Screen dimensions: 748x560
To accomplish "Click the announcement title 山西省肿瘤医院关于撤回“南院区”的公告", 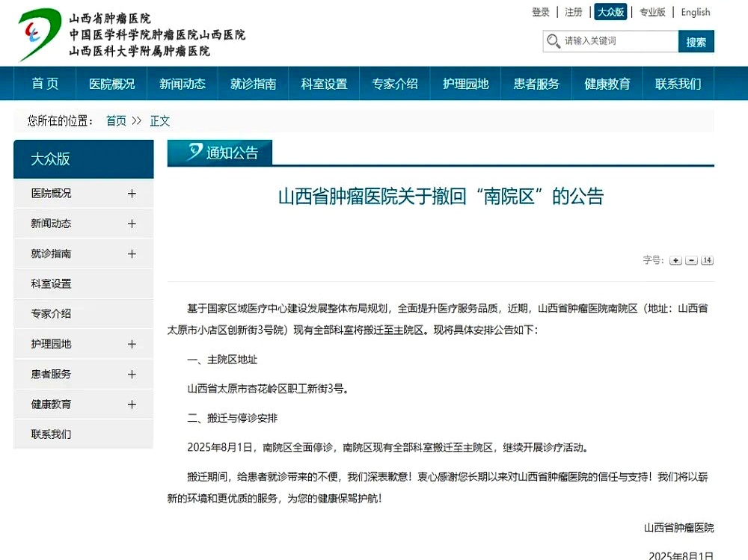I will tap(441, 196).
